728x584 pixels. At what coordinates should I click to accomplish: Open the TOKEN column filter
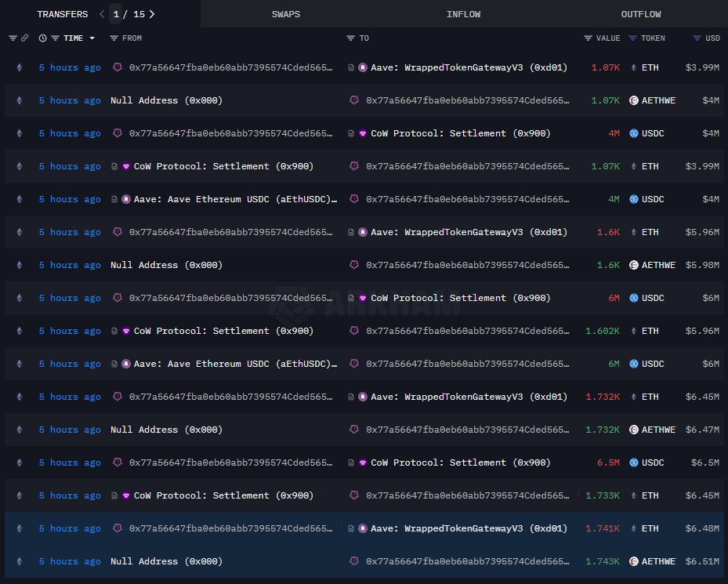[x=632, y=38]
